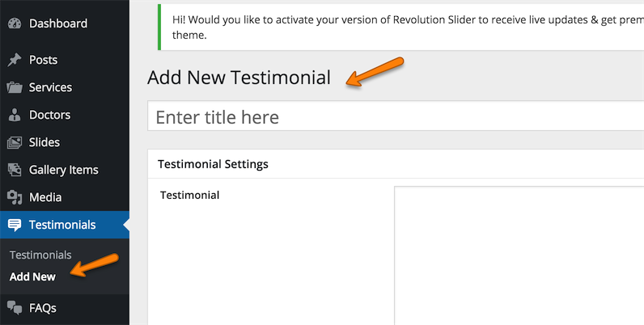The height and width of the screenshot is (325, 644).
Task: Click the Services folder icon
Action: pyautogui.click(x=15, y=87)
